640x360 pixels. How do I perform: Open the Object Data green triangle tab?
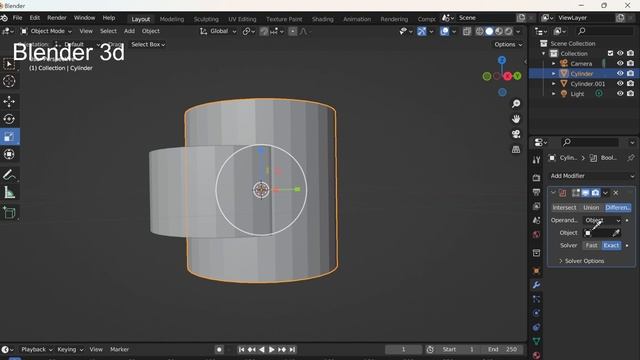coord(536,341)
